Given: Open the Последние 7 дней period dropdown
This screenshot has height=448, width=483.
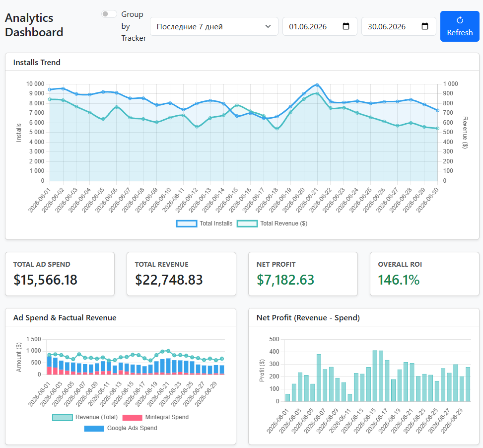Looking at the screenshot, I should (214, 26).
